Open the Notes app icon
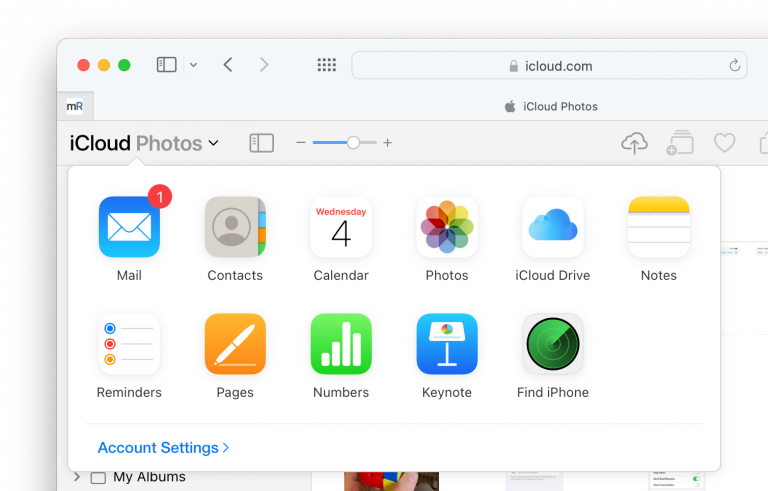Viewport: 768px width, 491px height. coord(659,227)
